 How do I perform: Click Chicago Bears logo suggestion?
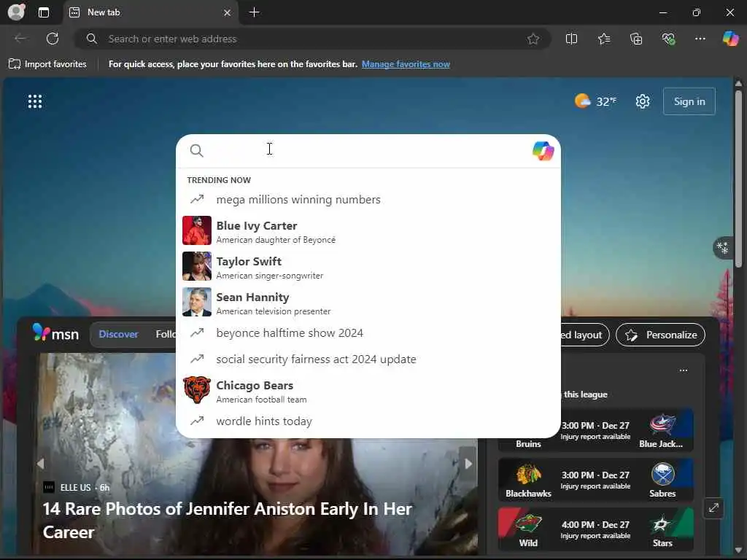coord(197,390)
